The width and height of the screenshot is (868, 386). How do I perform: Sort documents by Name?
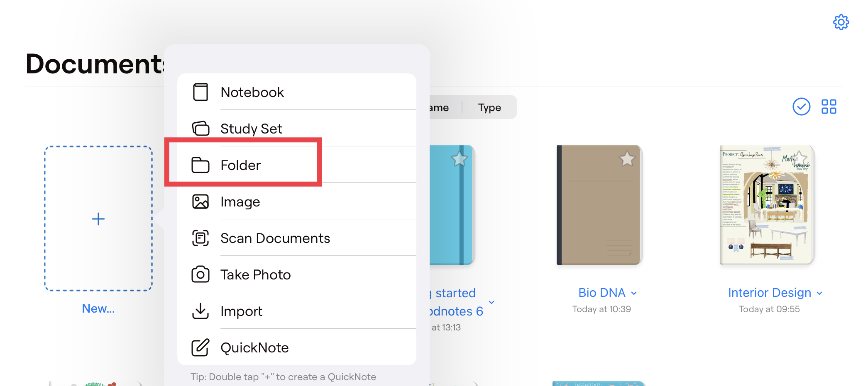[x=438, y=107]
